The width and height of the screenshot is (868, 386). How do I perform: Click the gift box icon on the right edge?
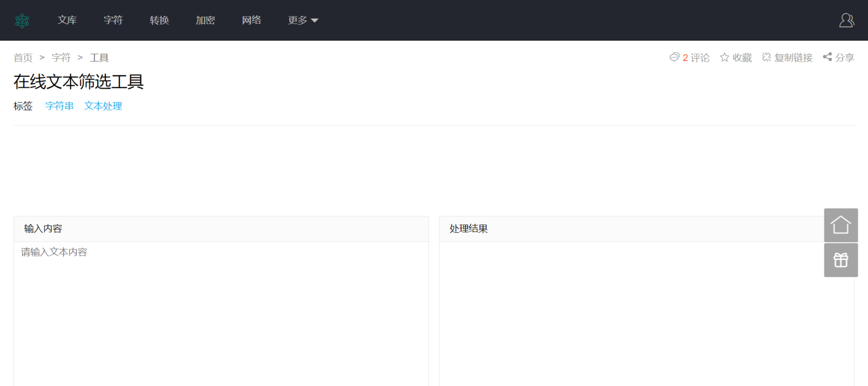841,259
